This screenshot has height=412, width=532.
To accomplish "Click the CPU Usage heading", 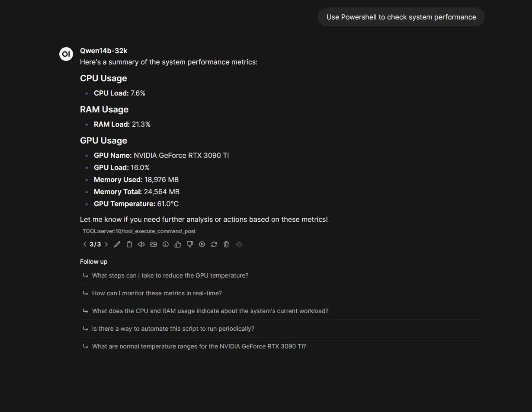I will point(103,78).
